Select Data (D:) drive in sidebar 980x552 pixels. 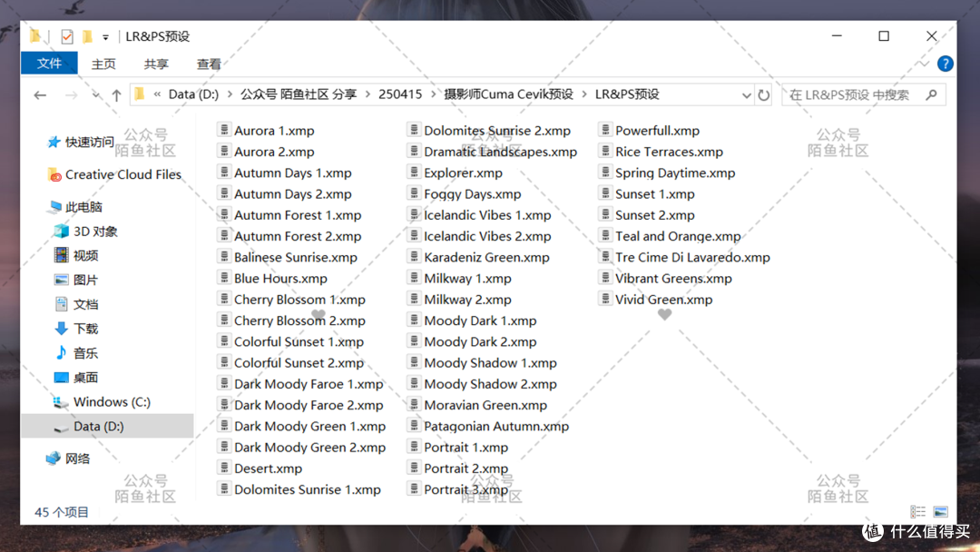click(x=107, y=426)
